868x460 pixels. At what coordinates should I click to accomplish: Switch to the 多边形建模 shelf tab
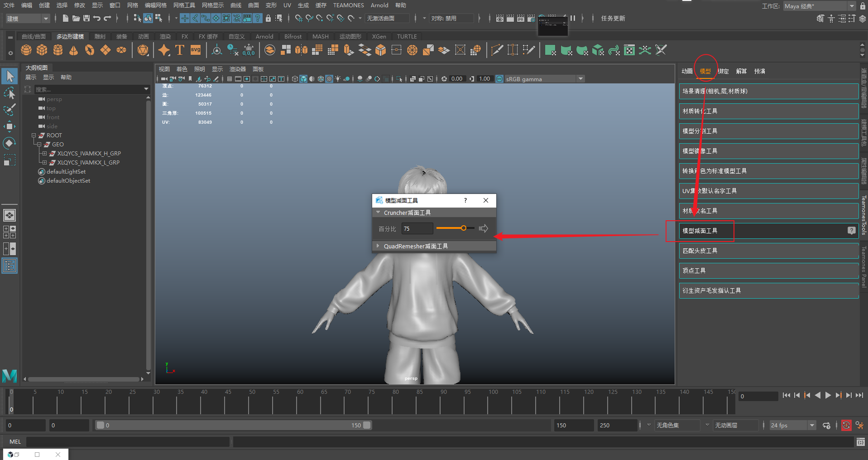point(70,36)
